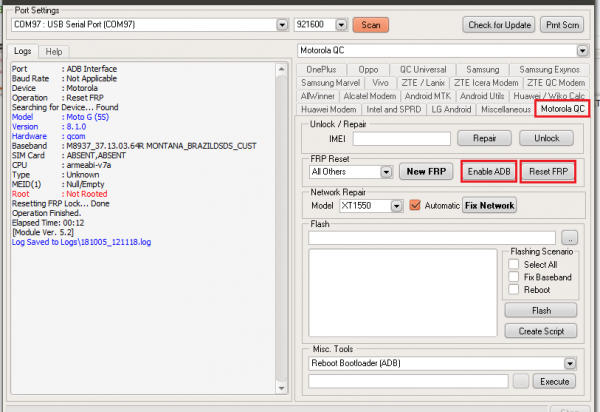Click the Elapsed Time 00:12 line

(48, 223)
